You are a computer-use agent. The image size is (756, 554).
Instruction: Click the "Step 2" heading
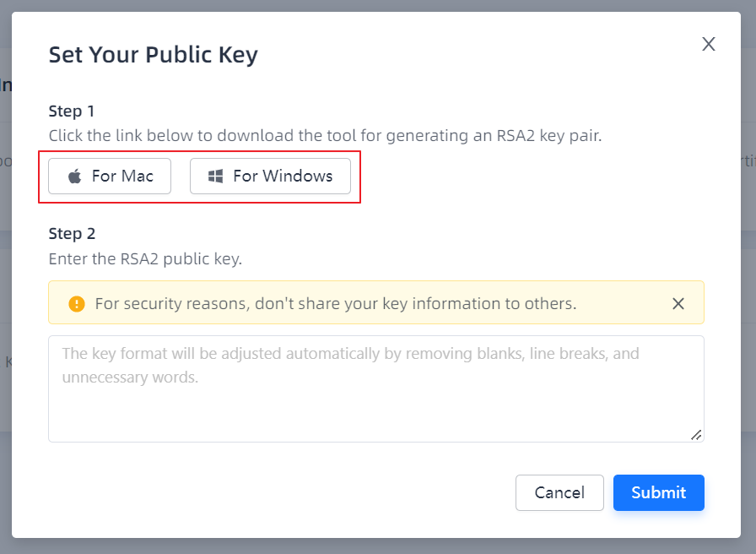[x=72, y=234]
